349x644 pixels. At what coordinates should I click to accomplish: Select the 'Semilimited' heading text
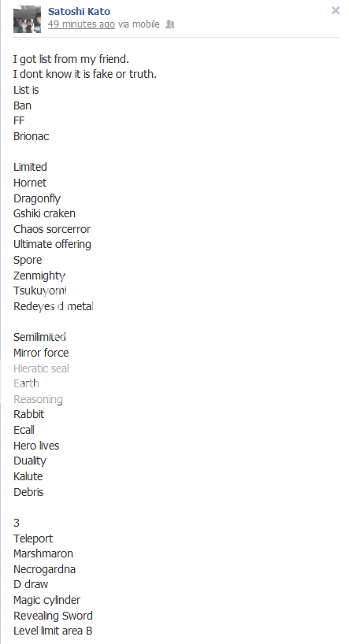[39, 337]
